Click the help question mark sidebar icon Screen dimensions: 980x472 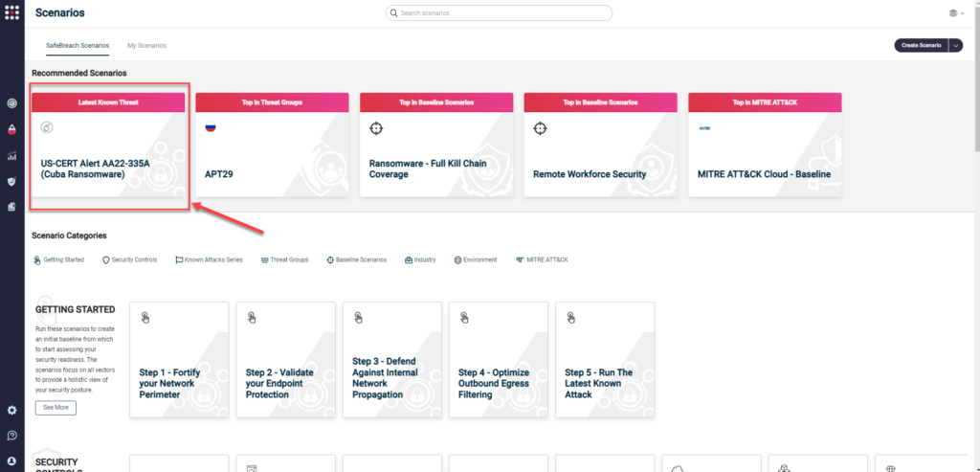click(11, 436)
